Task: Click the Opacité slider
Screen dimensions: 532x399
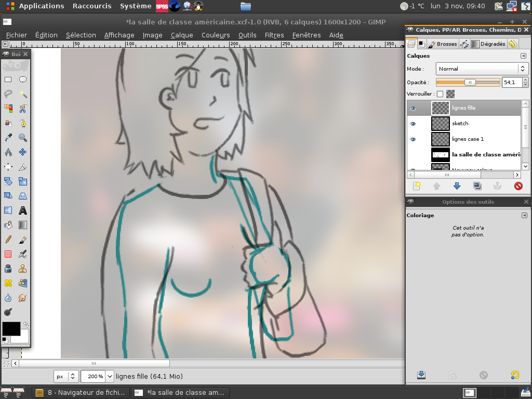Action: (468, 82)
